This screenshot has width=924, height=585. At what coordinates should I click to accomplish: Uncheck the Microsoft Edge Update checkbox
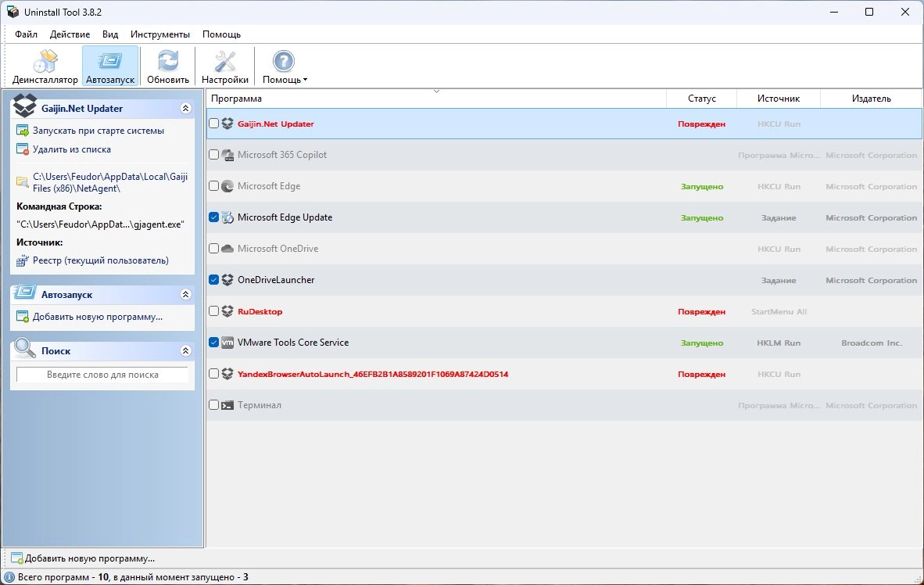click(x=214, y=217)
